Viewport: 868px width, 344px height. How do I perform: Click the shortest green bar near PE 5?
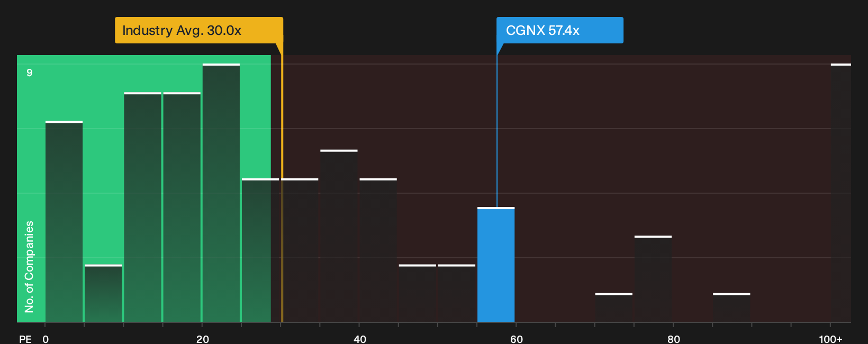(103, 293)
